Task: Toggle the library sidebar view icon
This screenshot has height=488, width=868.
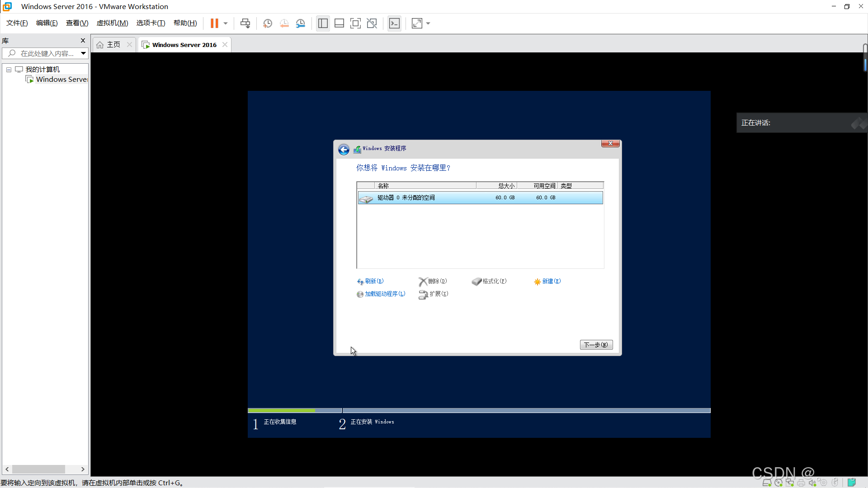Action: click(323, 23)
